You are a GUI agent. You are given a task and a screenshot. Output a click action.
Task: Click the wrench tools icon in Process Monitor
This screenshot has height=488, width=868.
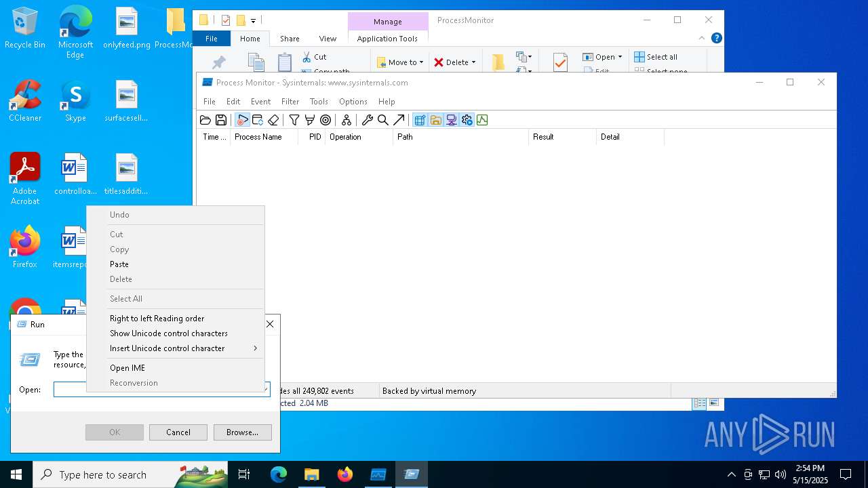tap(368, 120)
